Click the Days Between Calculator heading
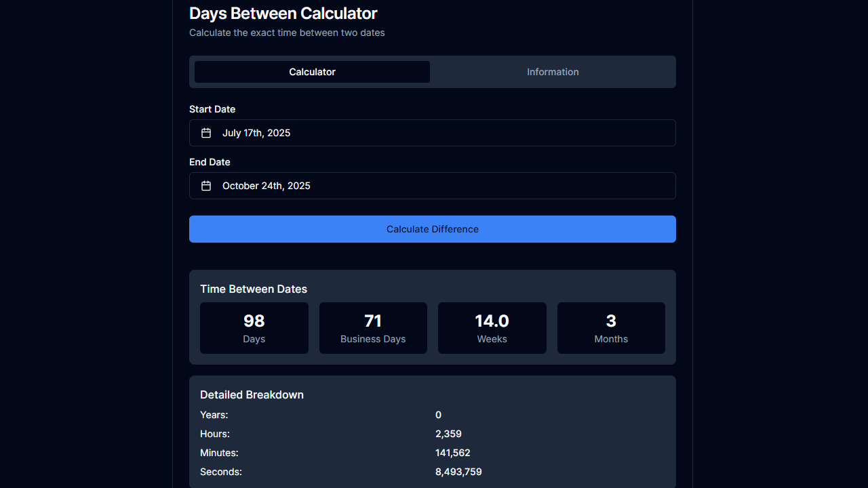The image size is (868, 488). click(x=283, y=14)
